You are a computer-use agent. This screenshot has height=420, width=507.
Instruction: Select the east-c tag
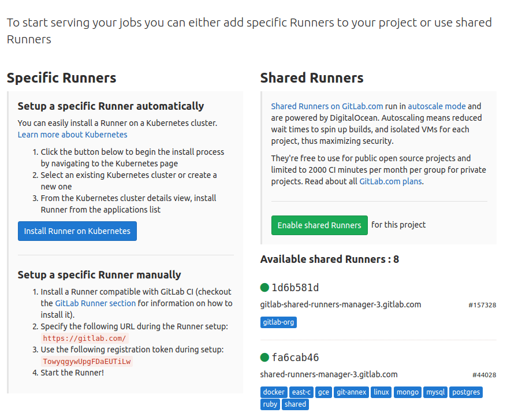301,392
